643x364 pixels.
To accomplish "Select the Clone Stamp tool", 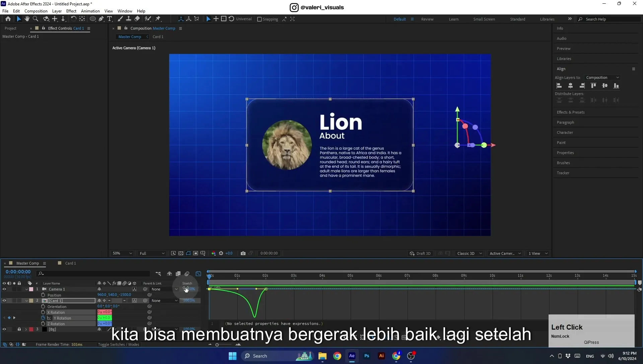I will (129, 19).
